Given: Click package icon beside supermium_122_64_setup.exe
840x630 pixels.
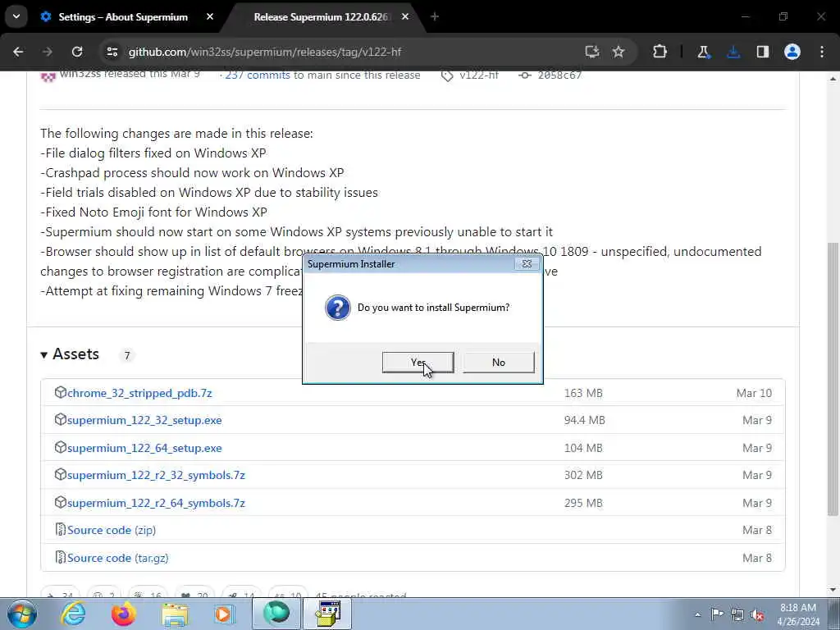Looking at the screenshot, I should coord(60,447).
